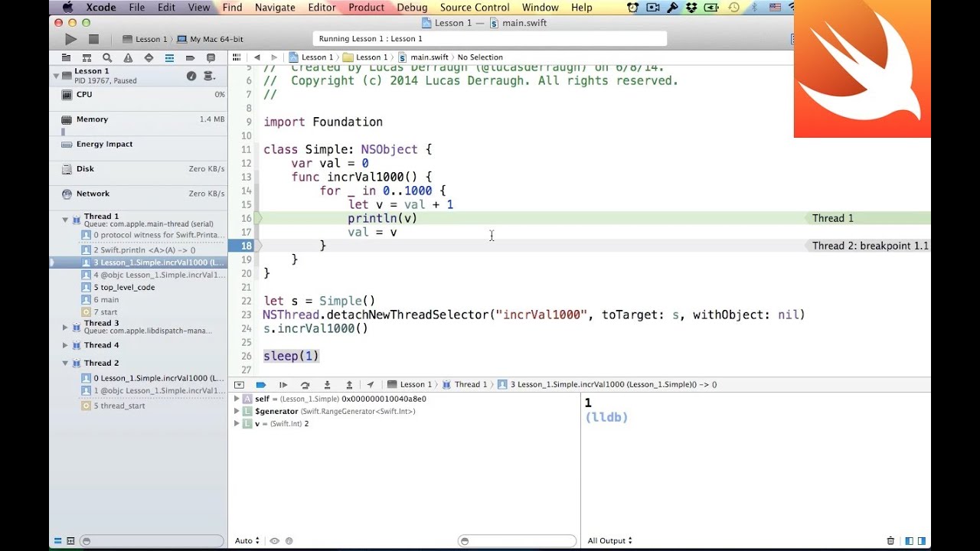Click the print description info icon
This screenshot has height=551, width=980.
[289, 541]
